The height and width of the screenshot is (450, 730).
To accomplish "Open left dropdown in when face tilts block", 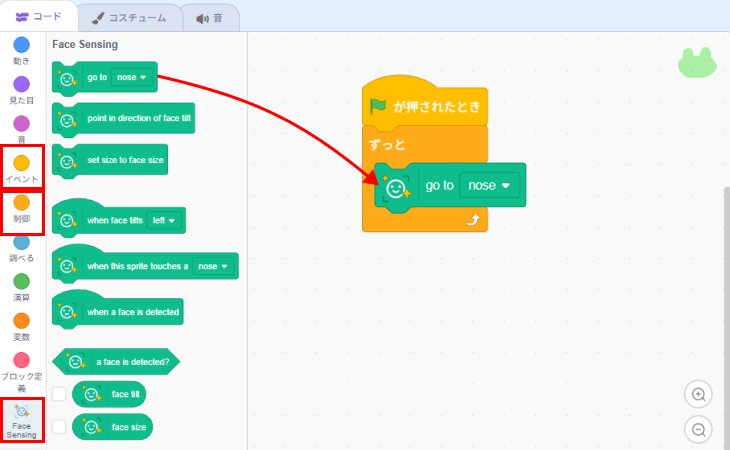I will click(x=162, y=220).
